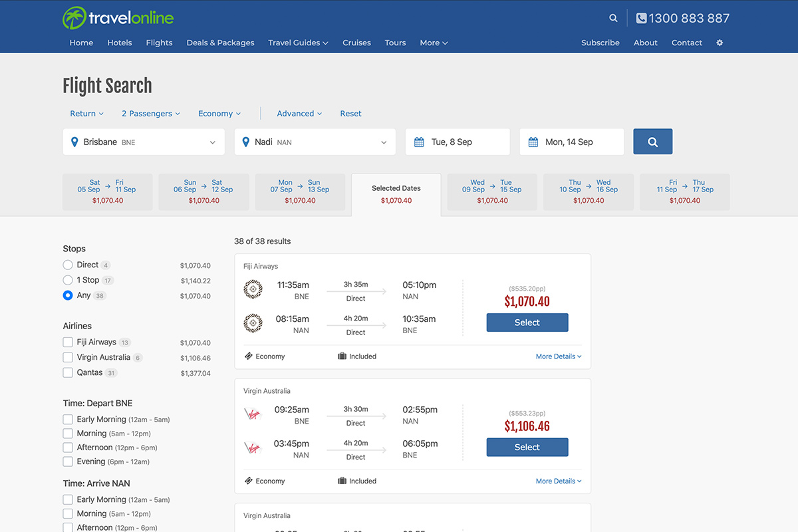Click the blue flight search button

pos(652,142)
